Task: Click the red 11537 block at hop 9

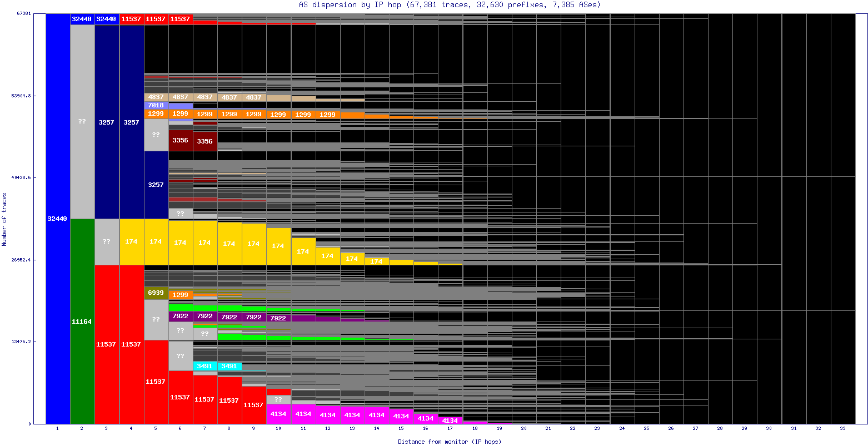Action: [x=254, y=405]
